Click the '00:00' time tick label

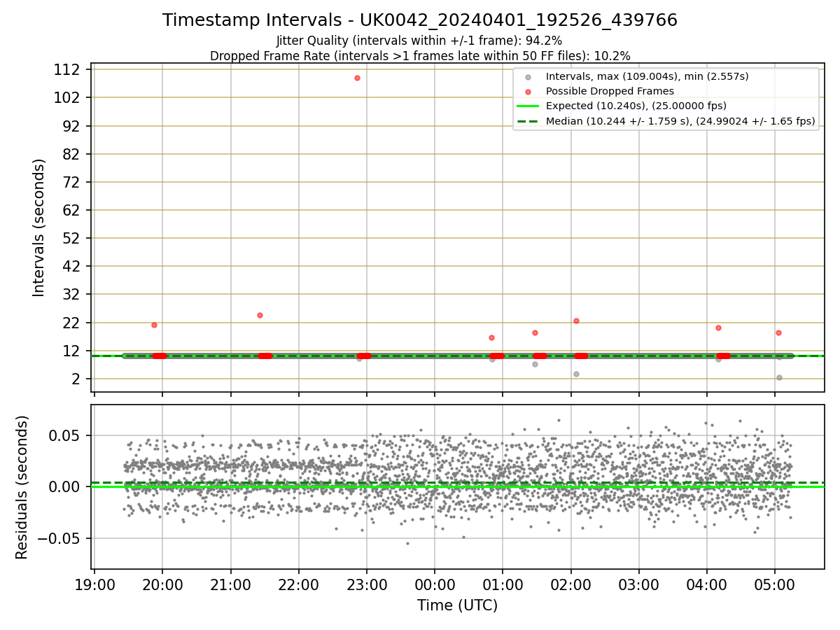click(435, 584)
